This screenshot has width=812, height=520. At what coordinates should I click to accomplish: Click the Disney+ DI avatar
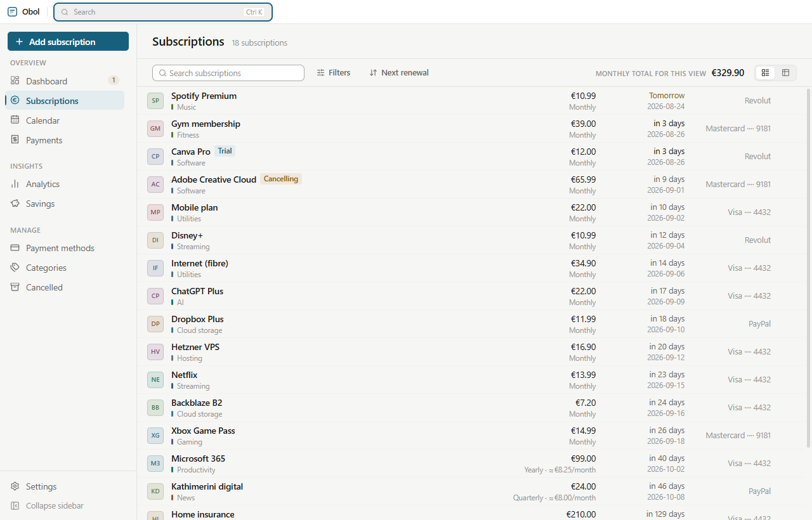coord(155,240)
